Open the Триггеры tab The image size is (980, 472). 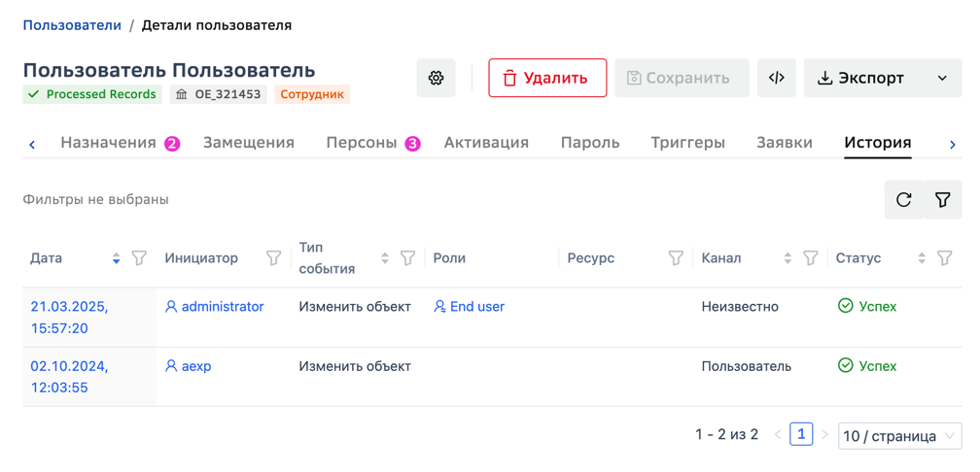[687, 143]
